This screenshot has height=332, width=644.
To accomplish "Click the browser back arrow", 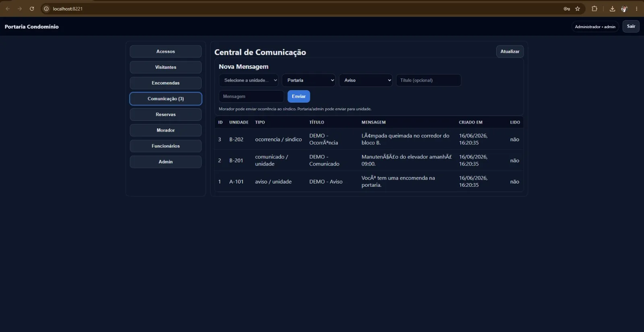I will point(8,8).
